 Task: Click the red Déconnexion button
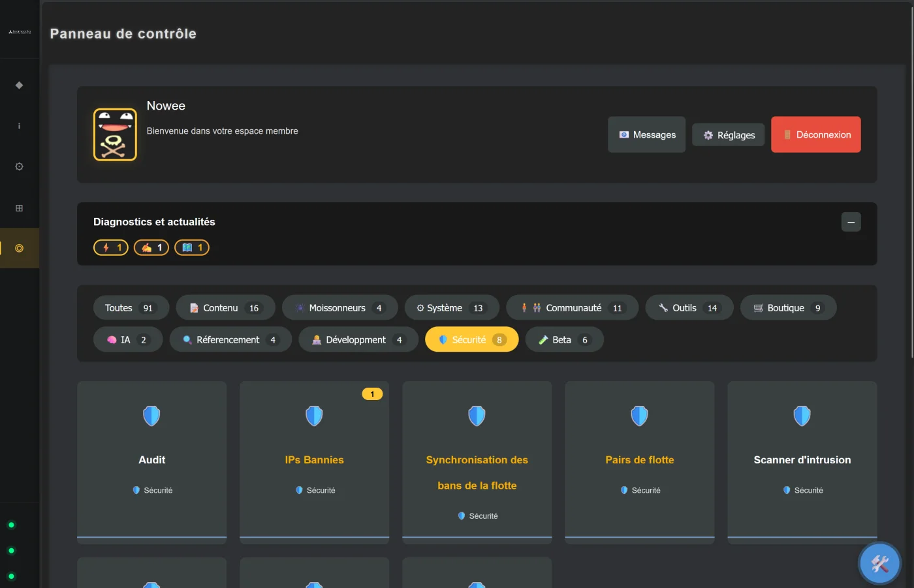pos(816,134)
